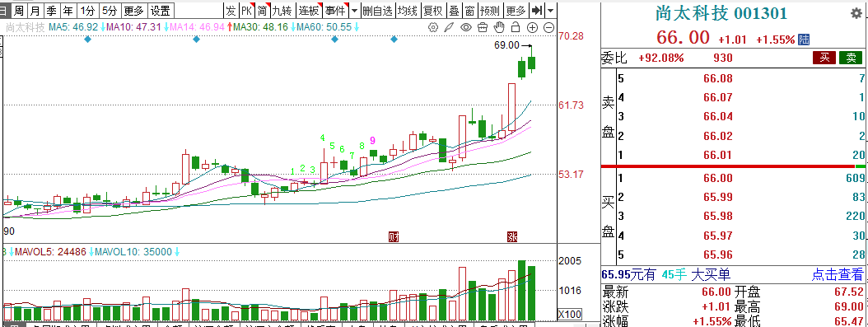Open 更多 menu right of 预测
This screenshot has width=868, height=327.
[516, 10]
